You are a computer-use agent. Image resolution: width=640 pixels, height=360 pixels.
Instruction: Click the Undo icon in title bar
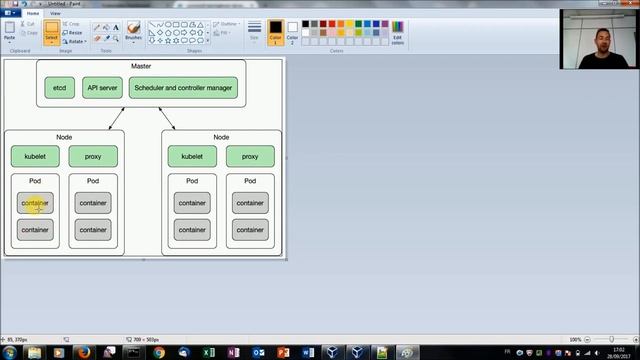coord(24,4)
